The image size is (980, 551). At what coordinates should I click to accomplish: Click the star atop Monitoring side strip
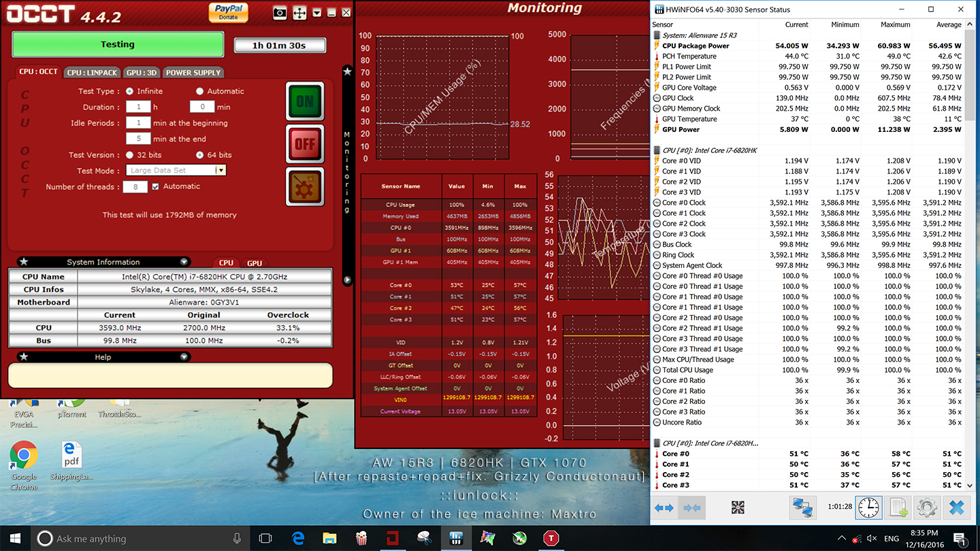pos(347,71)
